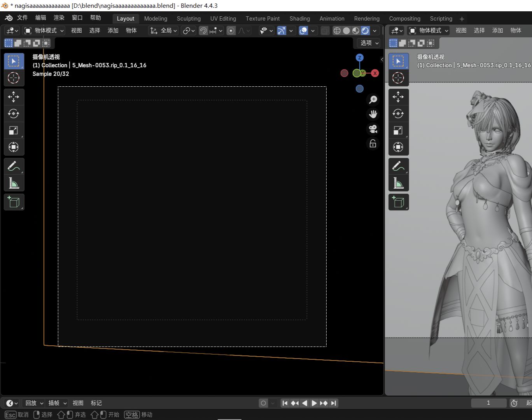Toggle the camera-to-view lock icon
Viewport: 532px width, 420px height.
tap(373, 144)
